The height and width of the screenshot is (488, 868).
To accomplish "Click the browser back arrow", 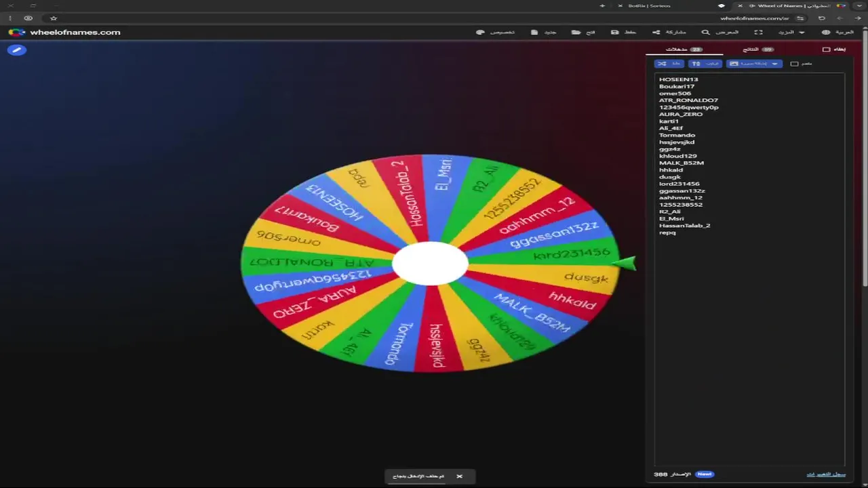I will 858,18.
